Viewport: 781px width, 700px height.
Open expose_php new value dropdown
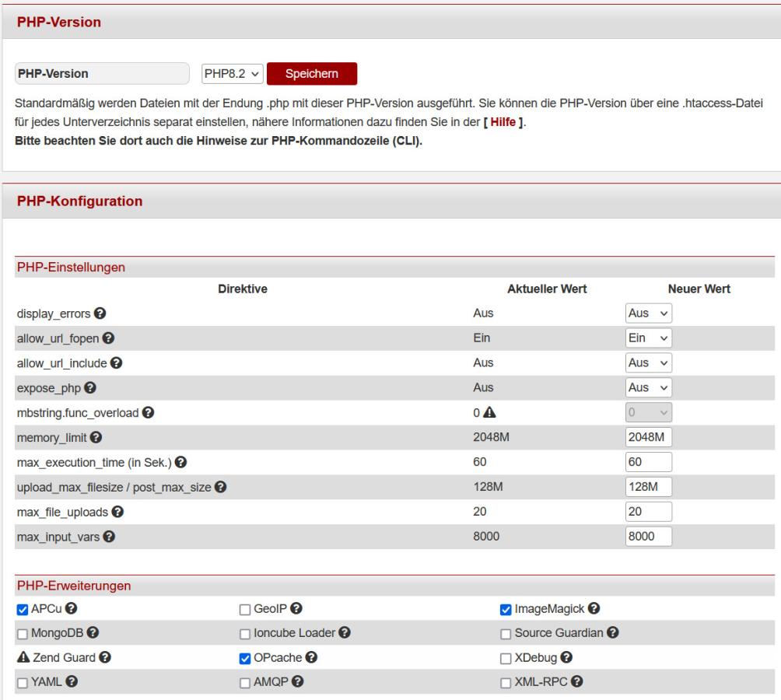(x=648, y=388)
